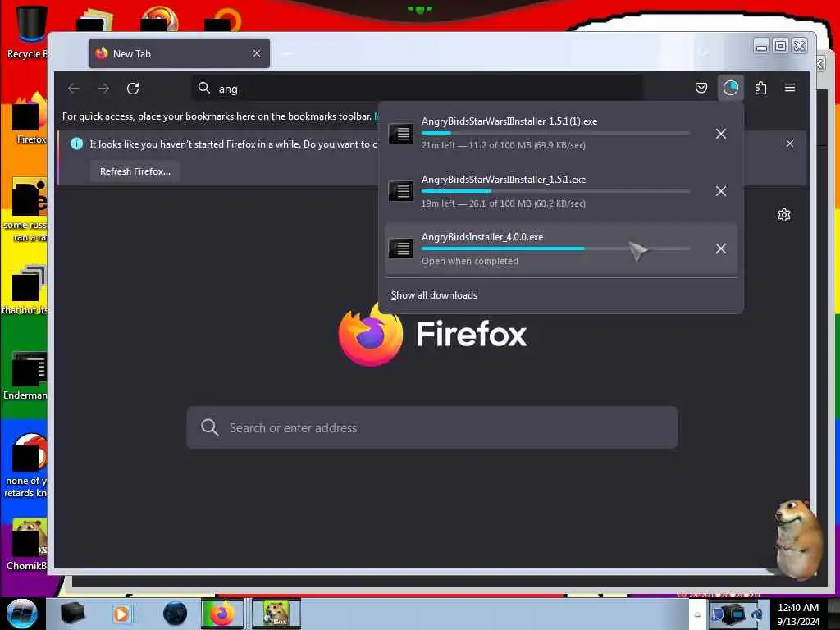Select the New Tab tab
Screen dimensions: 840x630
[179, 53]
